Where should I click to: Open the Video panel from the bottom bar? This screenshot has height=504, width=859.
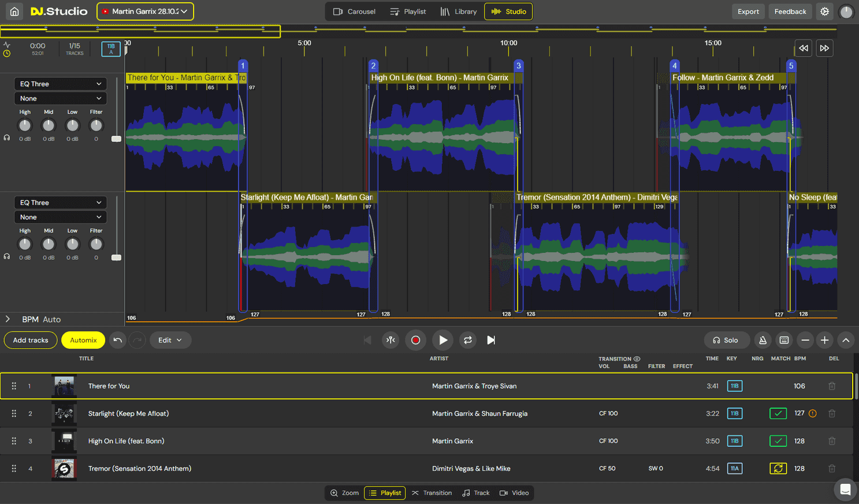(514, 493)
